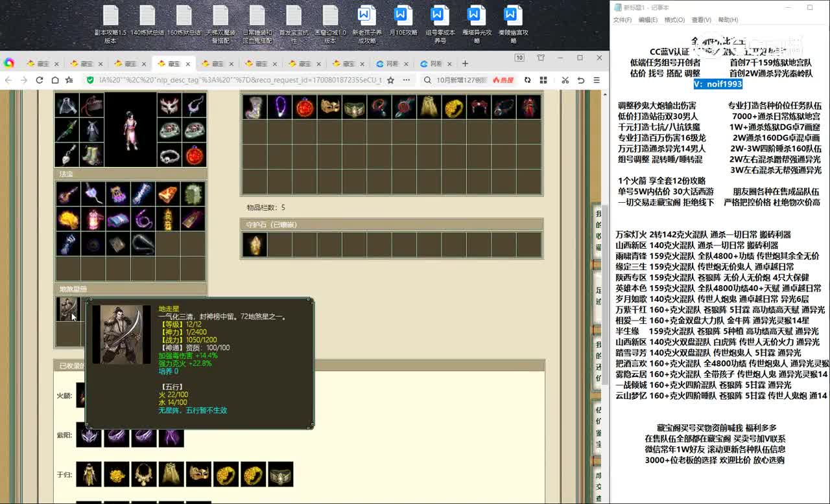The image size is (830, 504).
Task: Select gold mask in inventory grid
Action: 329,107
